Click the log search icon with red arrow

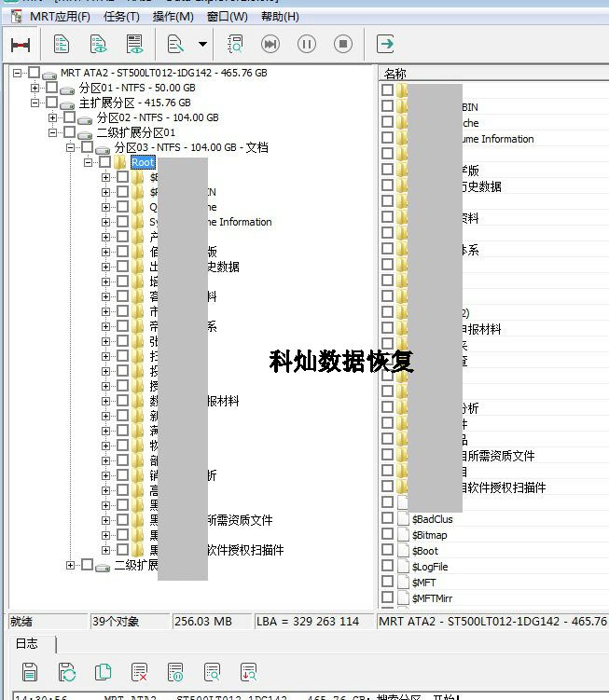(248, 672)
